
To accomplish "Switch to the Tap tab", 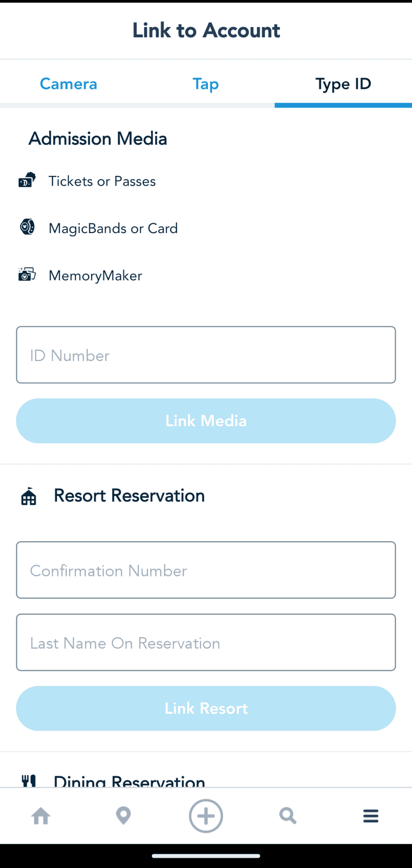I will [x=205, y=84].
